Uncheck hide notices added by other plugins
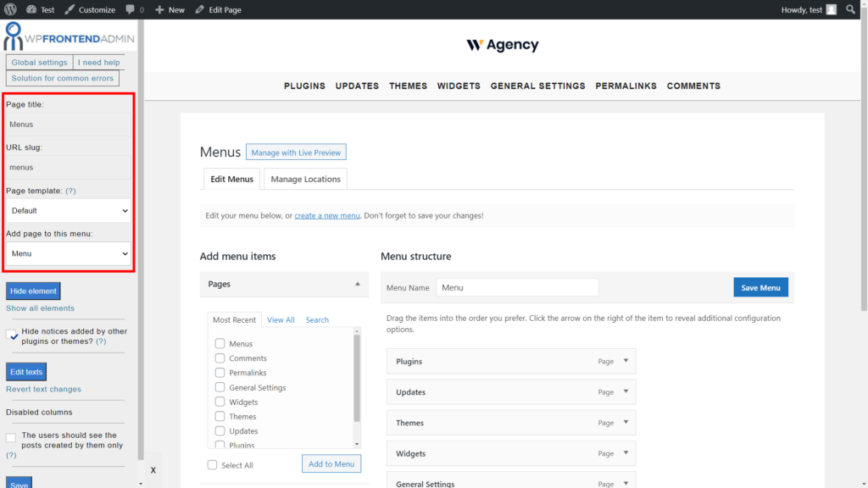 click(12, 334)
